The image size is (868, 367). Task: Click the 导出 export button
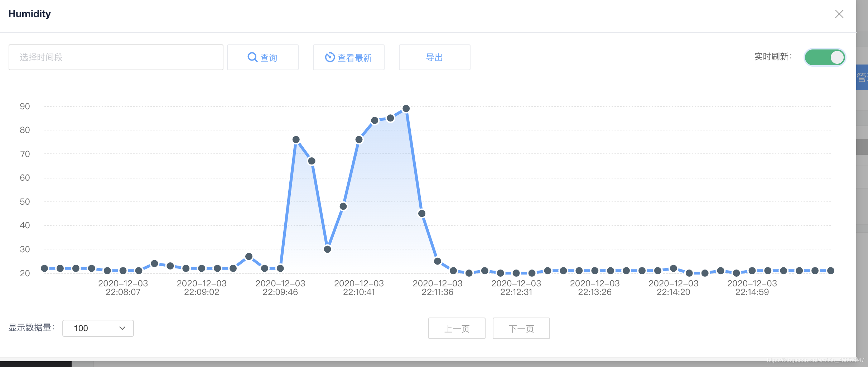434,57
